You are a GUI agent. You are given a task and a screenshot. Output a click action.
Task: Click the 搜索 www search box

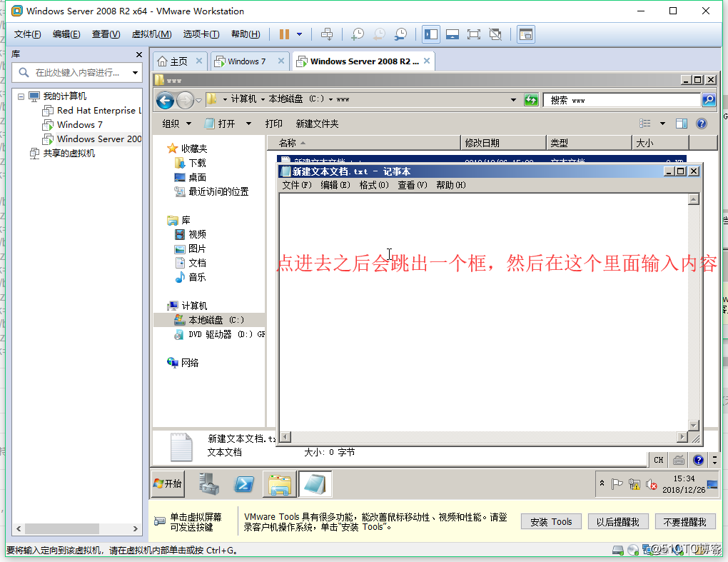point(621,100)
